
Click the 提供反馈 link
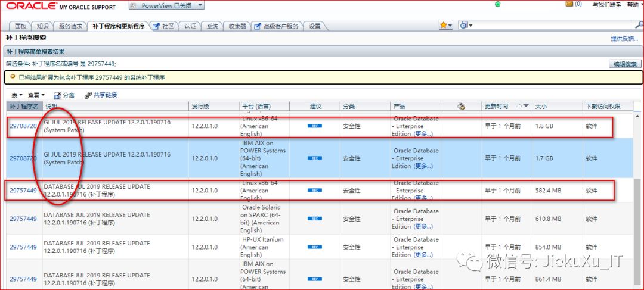624,38
